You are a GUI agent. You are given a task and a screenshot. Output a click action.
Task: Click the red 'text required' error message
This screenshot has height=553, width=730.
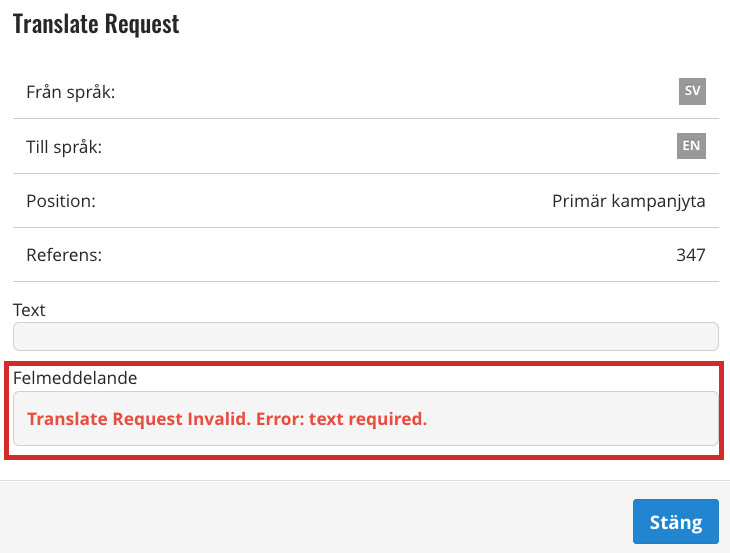coord(227,419)
